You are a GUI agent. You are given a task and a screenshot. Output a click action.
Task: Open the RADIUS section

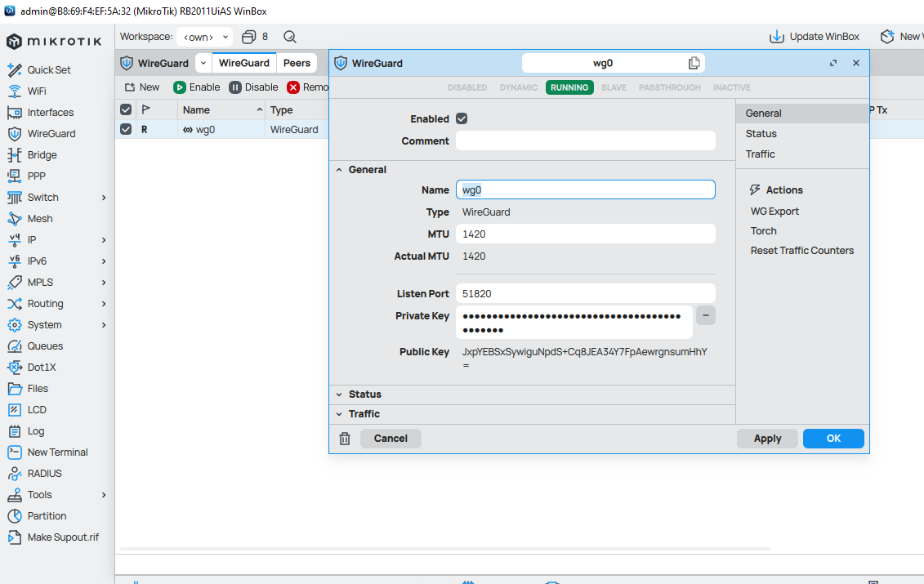coord(35,473)
